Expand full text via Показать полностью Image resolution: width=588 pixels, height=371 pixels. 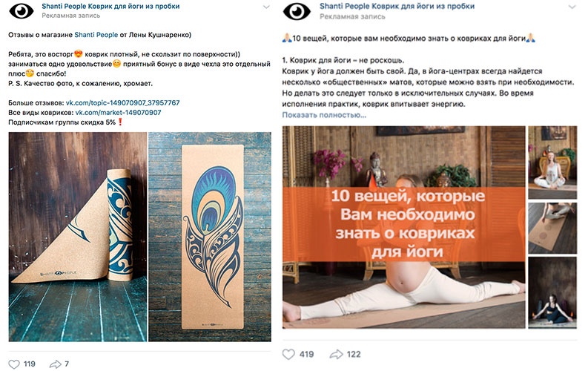click(324, 115)
